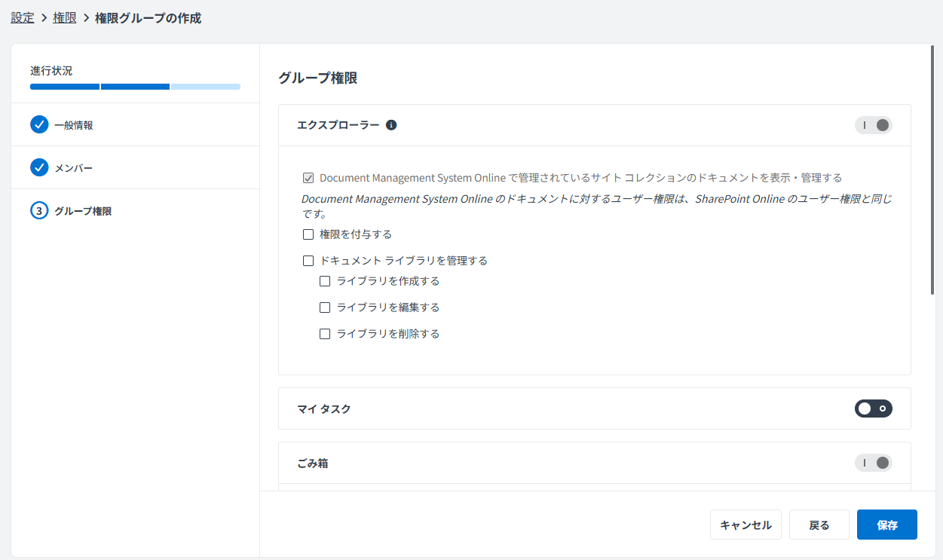Image resolution: width=943 pixels, height=560 pixels.
Task: Click the 戻る button
Action: [x=819, y=524]
